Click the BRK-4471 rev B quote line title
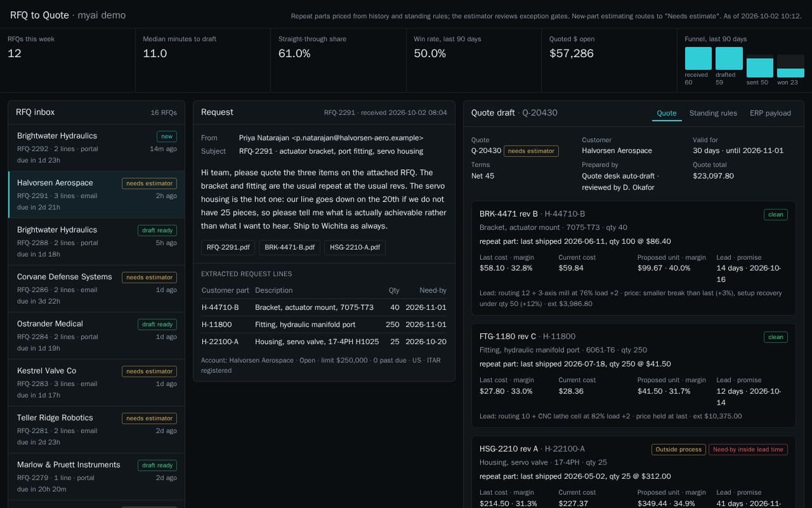This screenshot has width=812, height=508. click(509, 214)
